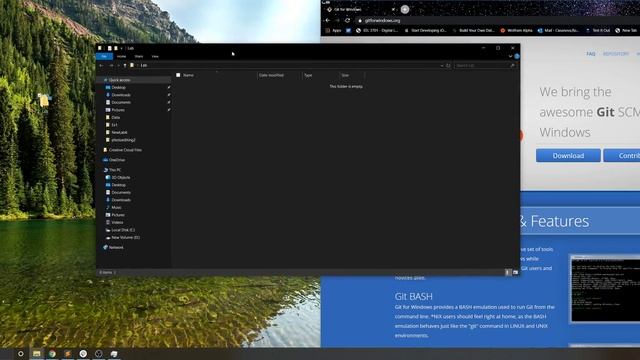Click the Download button on Git page

pyautogui.click(x=568, y=156)
